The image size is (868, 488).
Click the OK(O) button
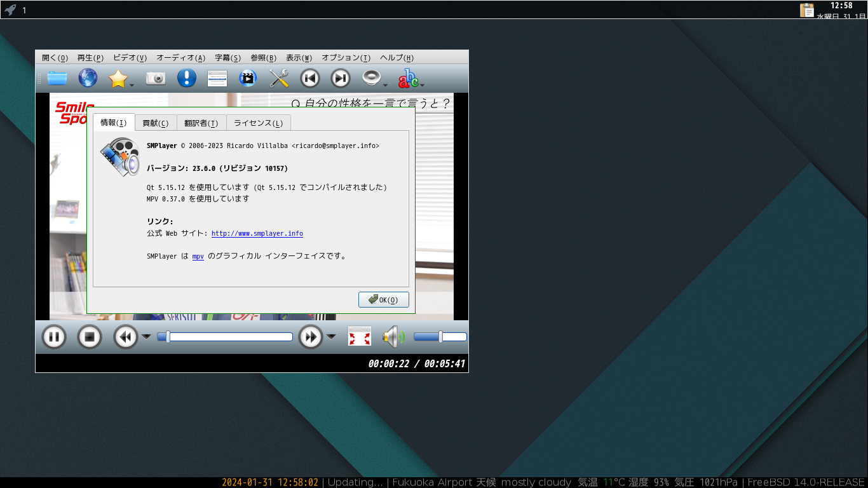[x=384, y=300]
